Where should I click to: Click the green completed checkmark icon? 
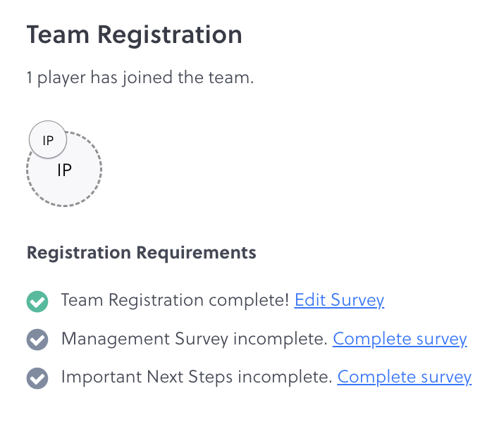click(37, 301)
